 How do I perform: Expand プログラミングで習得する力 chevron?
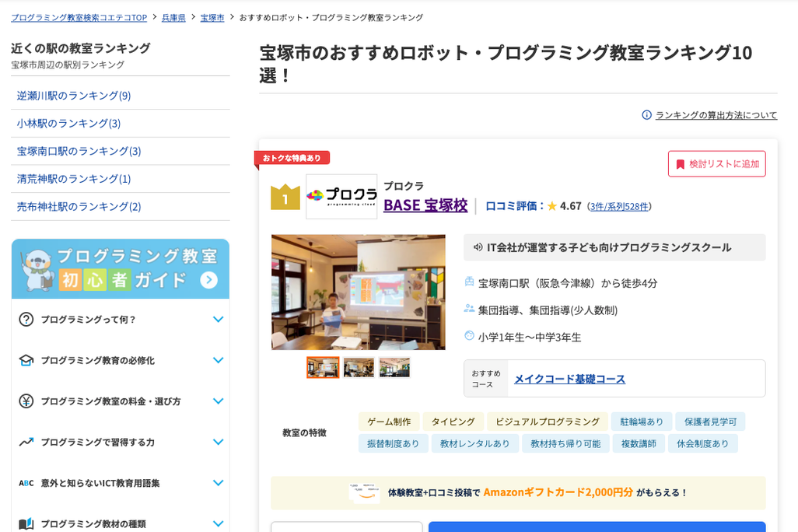(x=219, y=442)
